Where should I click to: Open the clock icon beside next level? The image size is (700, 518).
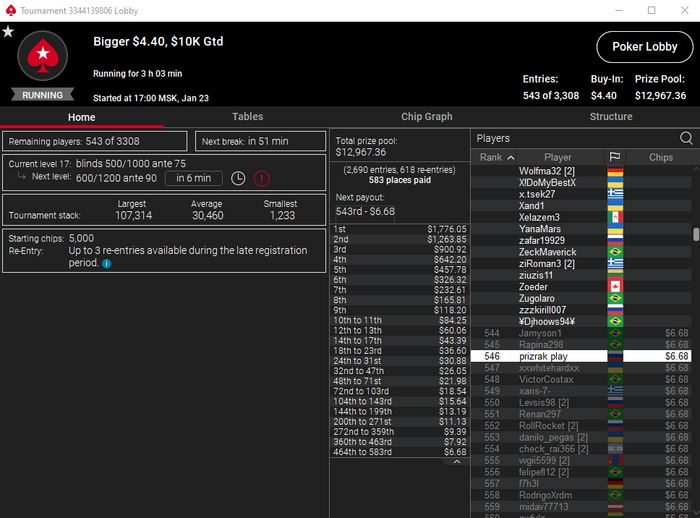click(238, 179)
